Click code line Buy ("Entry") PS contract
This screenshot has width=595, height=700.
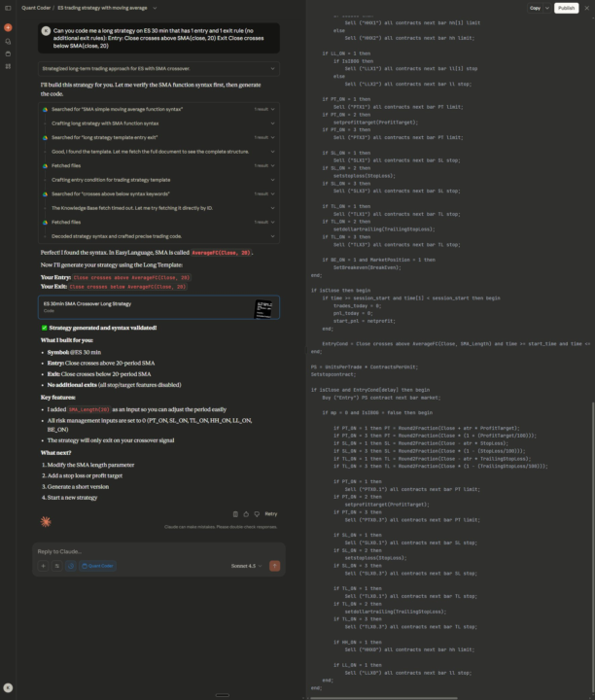tap(381, 398)
